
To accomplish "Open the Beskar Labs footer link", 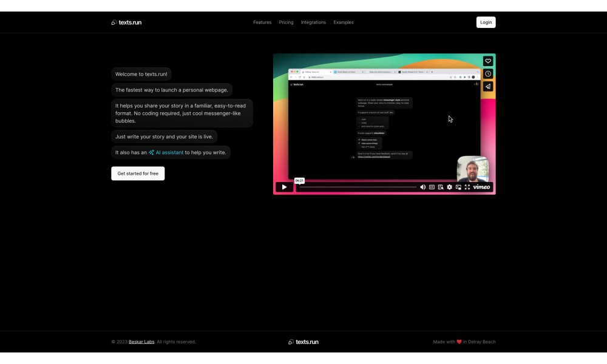I will [141, 342].
